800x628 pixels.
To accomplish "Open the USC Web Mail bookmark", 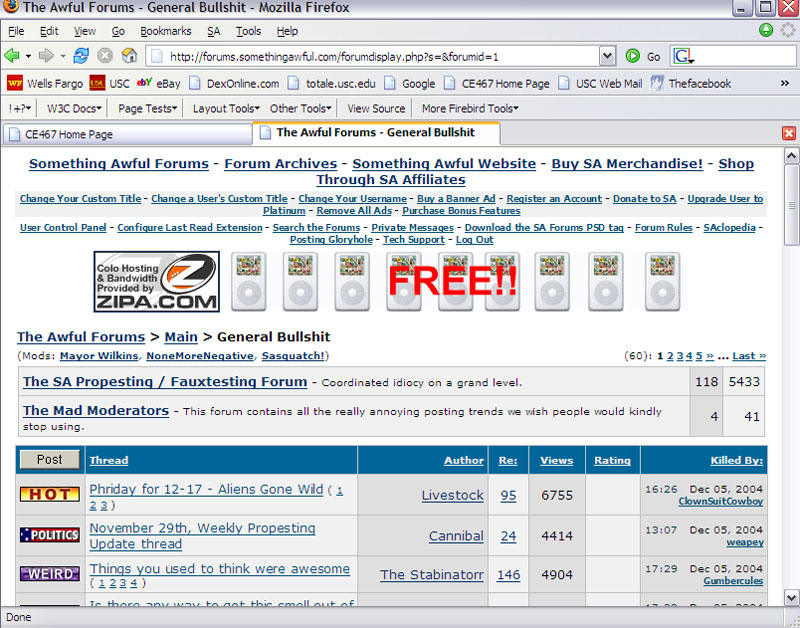I will (599, 83).
